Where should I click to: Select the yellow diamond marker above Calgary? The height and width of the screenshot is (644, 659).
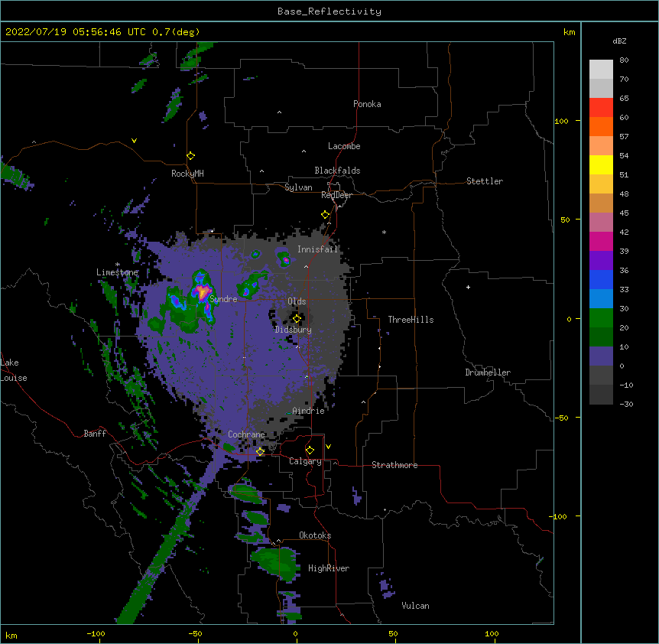[310, 450]
